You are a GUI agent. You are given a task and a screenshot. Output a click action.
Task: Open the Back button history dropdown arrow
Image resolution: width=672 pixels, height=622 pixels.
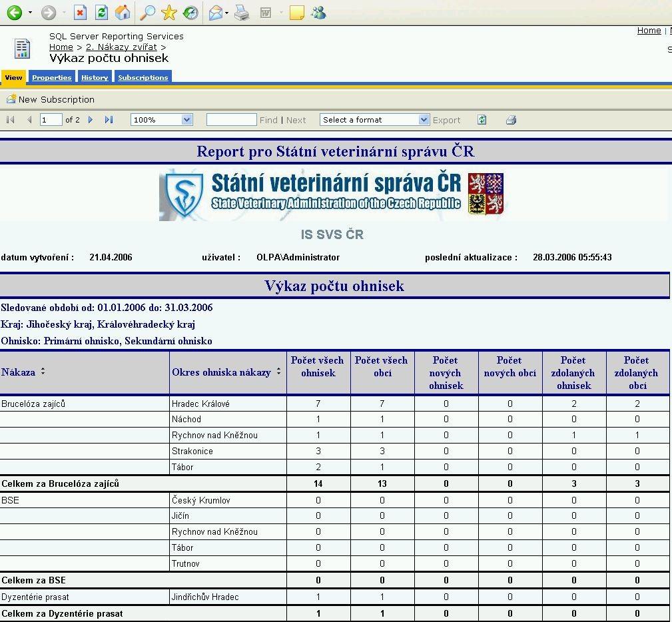[30, 13]
